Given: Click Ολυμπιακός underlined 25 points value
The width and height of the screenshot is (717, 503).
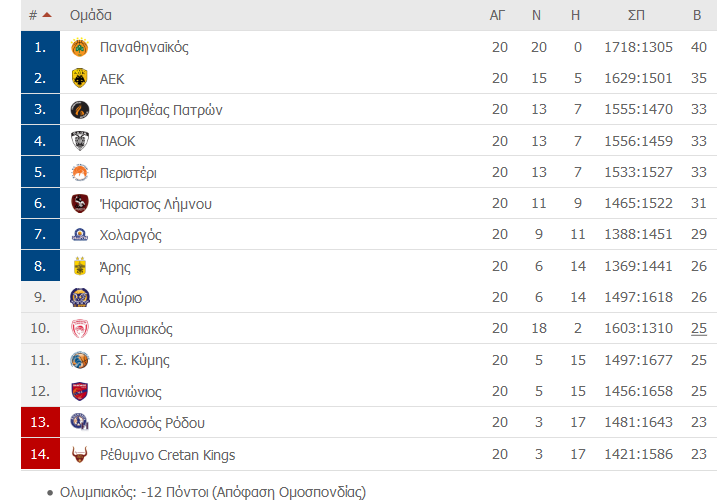Looking at the screenshot, I should (x=699, y=328).
